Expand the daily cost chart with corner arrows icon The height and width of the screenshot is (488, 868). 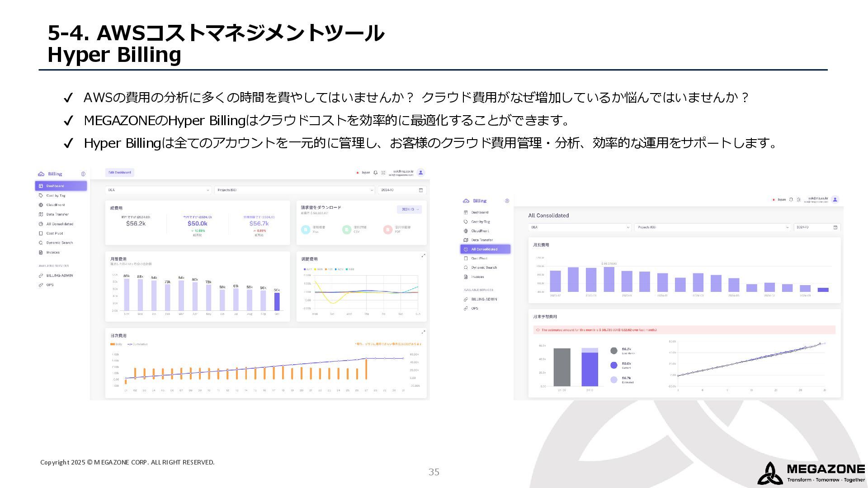[423, 332]
